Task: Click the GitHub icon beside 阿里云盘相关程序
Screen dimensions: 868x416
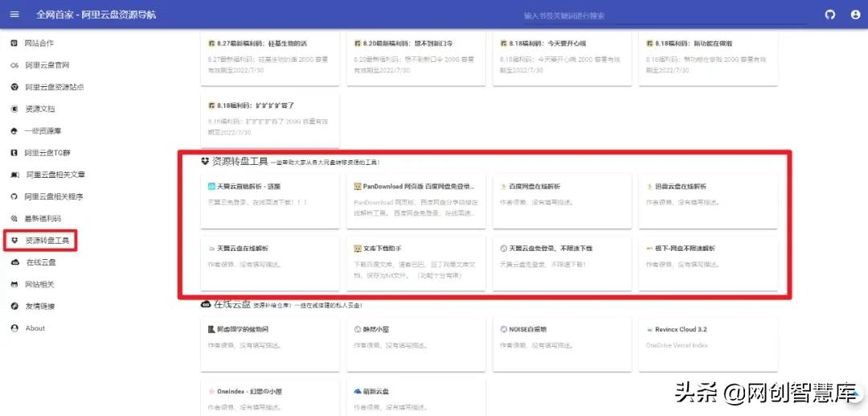Action: click(x=14, y=196)
